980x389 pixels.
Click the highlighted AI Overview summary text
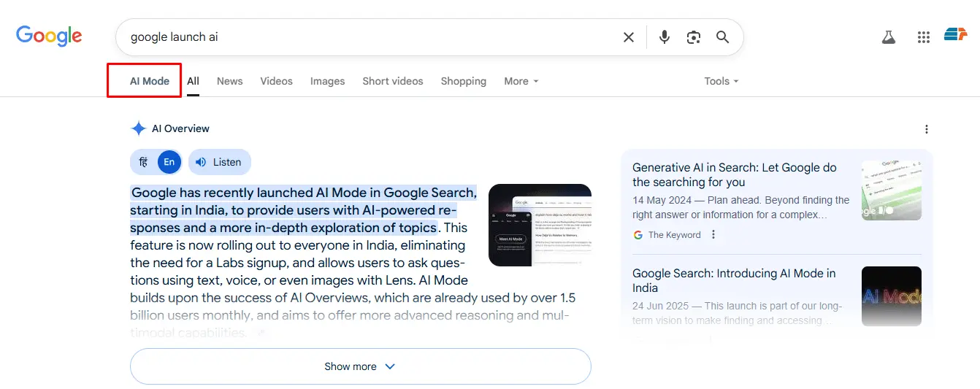tap(303, 209)
